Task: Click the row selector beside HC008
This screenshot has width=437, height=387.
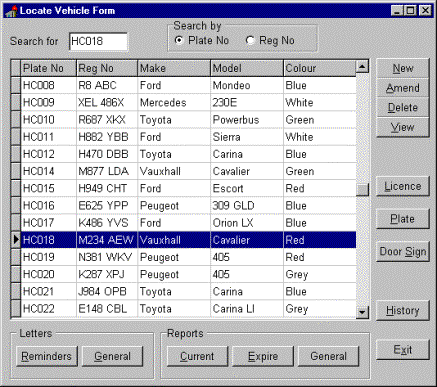Action: 16,85
